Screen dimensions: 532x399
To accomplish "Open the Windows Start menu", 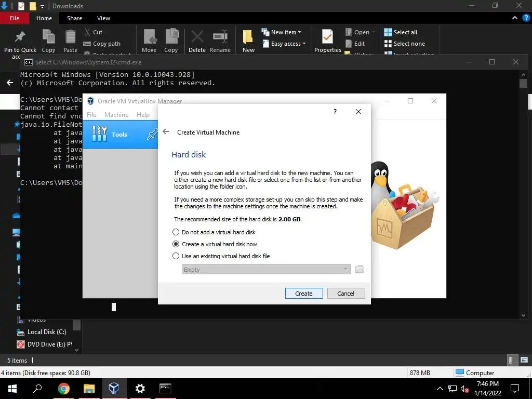I will pos(12,389).
